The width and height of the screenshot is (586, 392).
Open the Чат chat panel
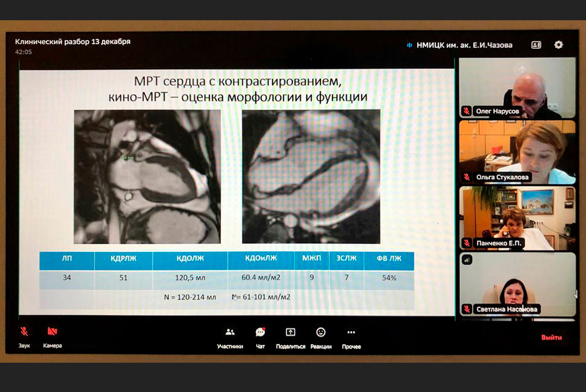click(x=261, y=338)
